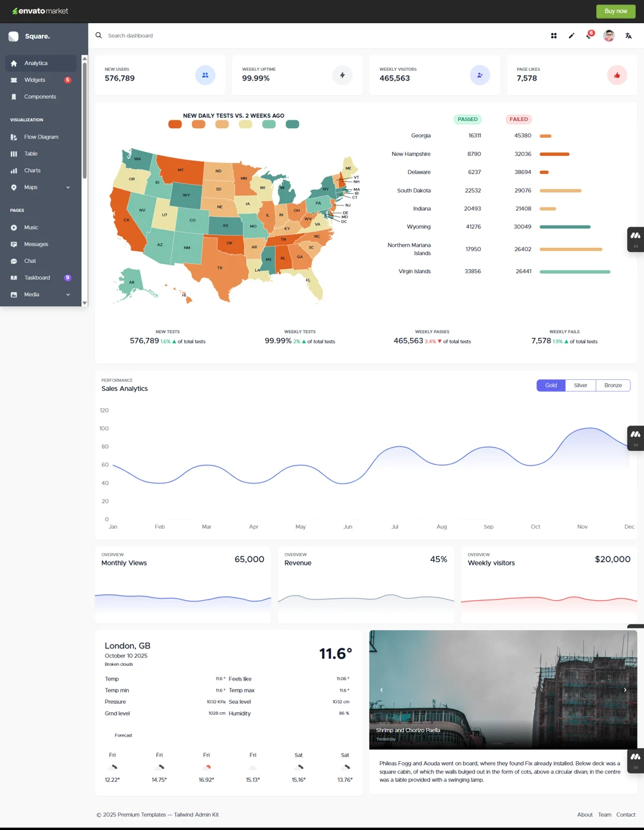The image size is (644, 830).
Task: Click the Chat bubble icon in sidebar
Action: tap(14, 261)
